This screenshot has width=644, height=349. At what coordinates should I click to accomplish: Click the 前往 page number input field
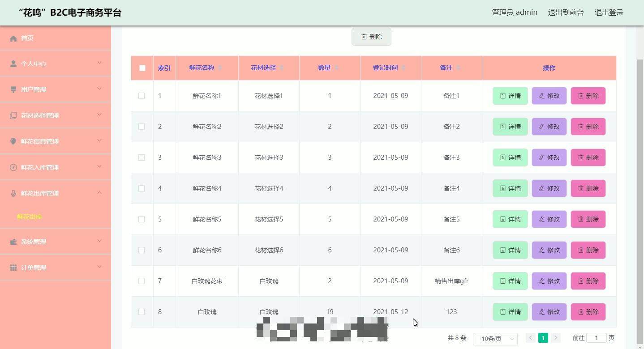[x=596, y=338]
